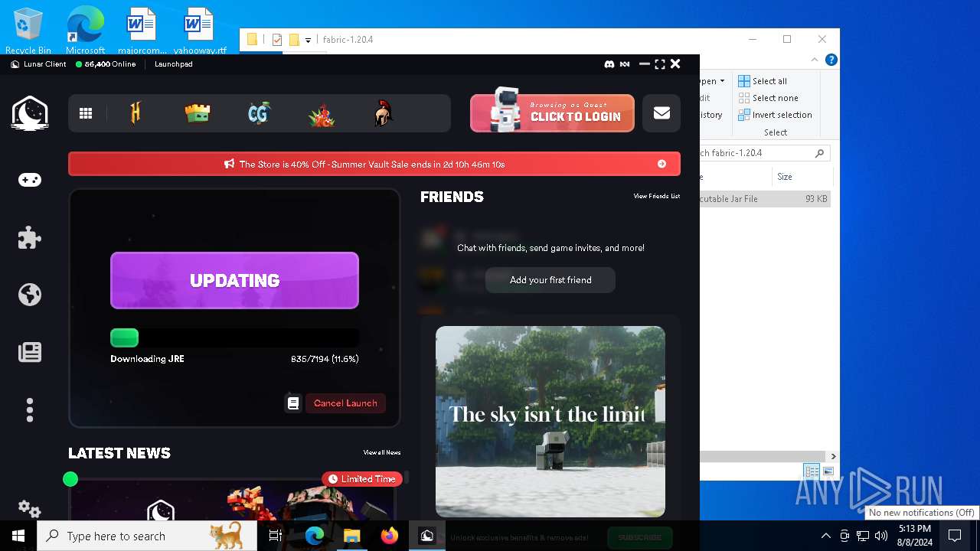Click Click to Login button
The width and height of the screenshot is (980, 551).
pos(552,113)
